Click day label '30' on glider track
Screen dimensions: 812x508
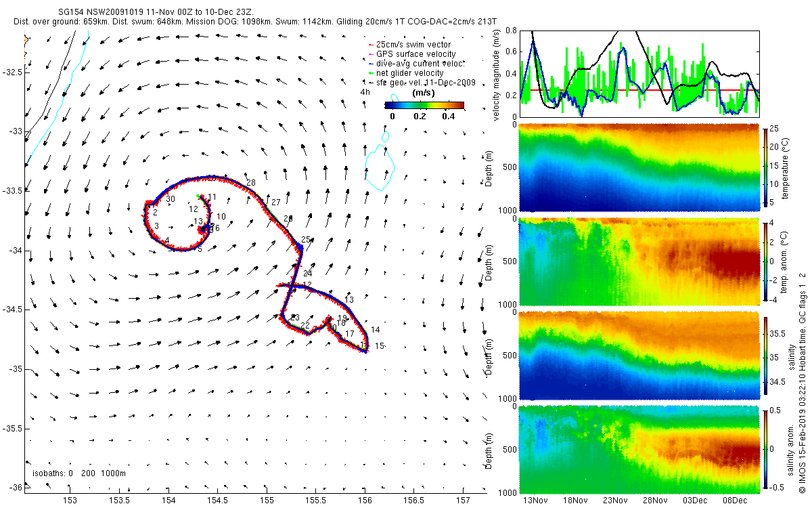coord(171,199)
